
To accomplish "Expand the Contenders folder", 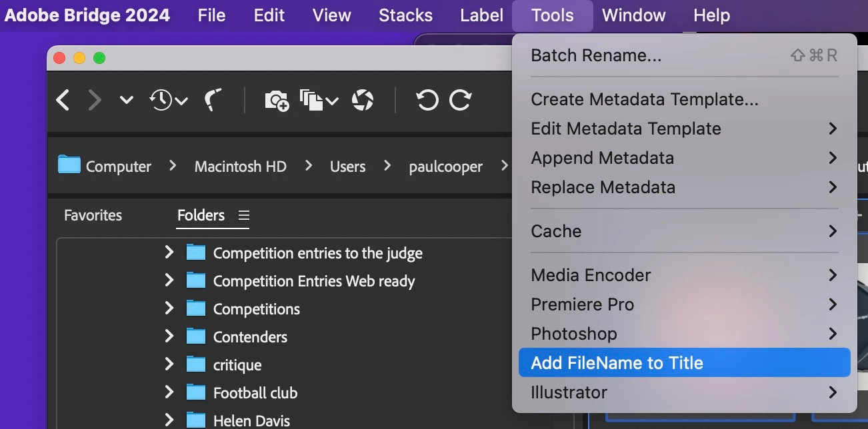I will point(169,336).
